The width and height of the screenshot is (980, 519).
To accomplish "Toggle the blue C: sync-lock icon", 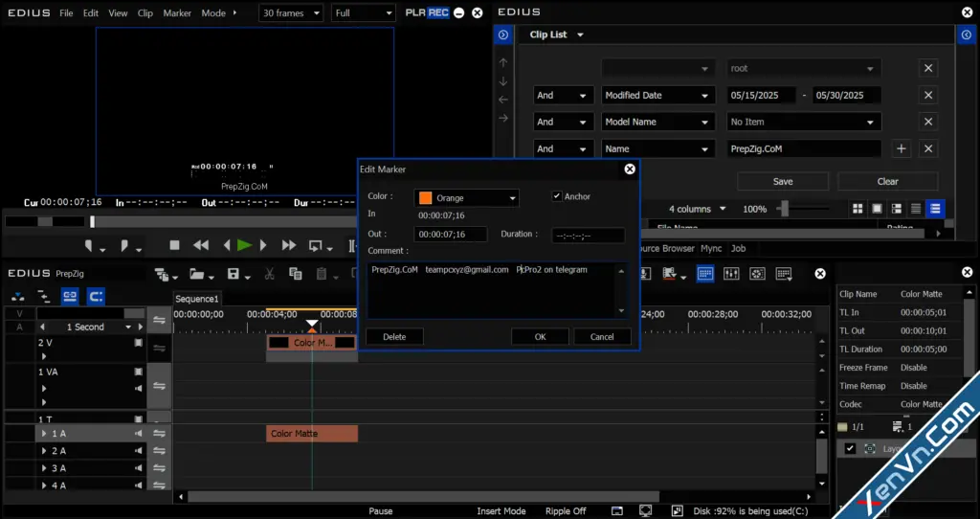I will 96,297.
